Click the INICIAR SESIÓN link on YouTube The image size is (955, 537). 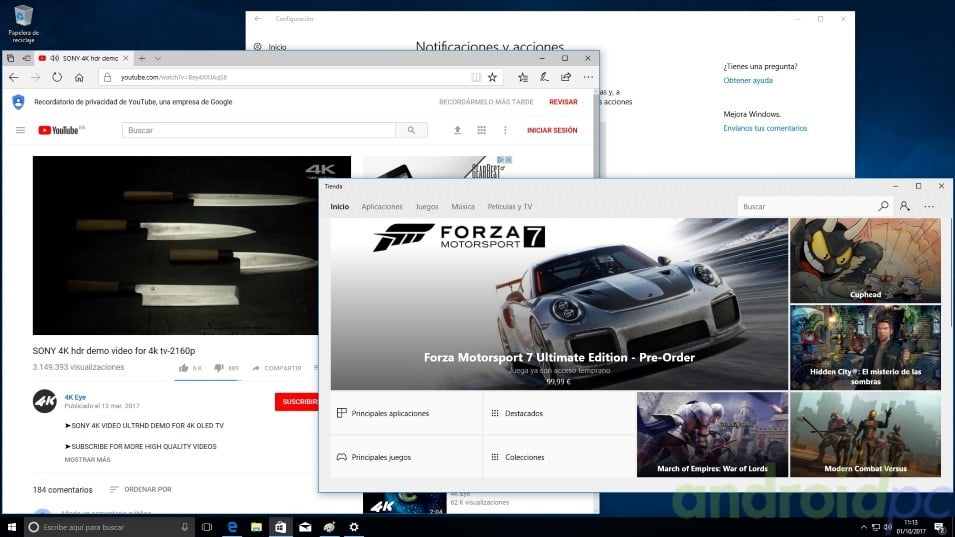coord(552,130)
